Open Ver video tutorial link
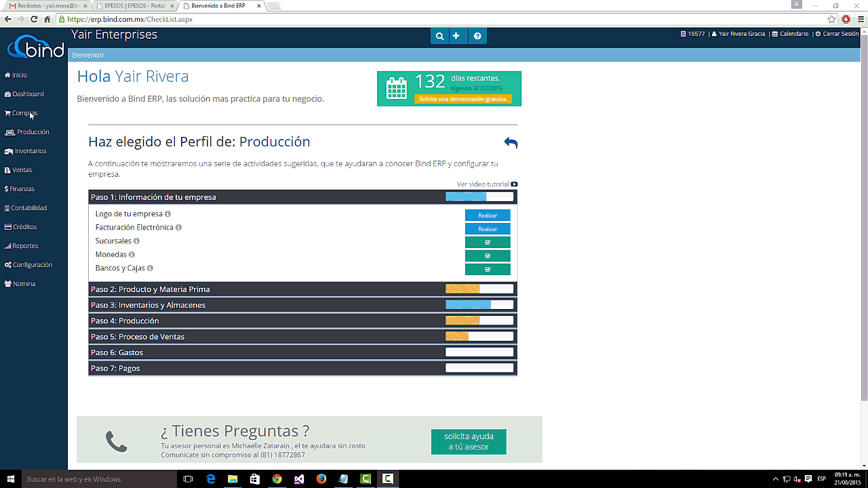Image resolution: width=868 pixels, height=488 pixels. [x=487, y=184]
